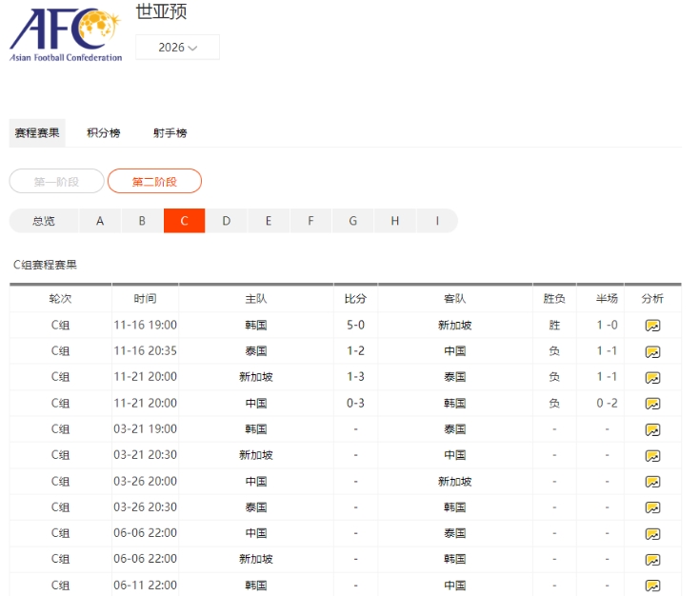
Task: View analysis icon for 11-21 中国 vs 韩国 match
Action: (652, 404)
